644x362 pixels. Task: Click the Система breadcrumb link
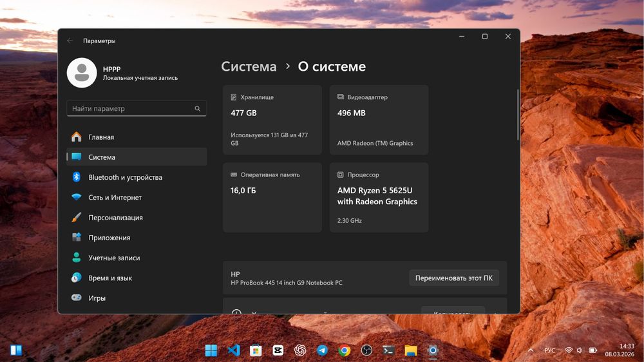coord(249,66)
